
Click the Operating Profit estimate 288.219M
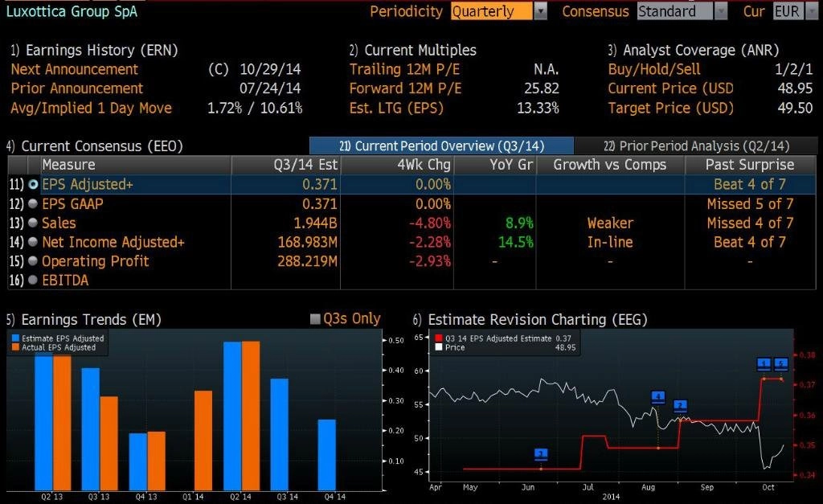[x=308, y=261]
